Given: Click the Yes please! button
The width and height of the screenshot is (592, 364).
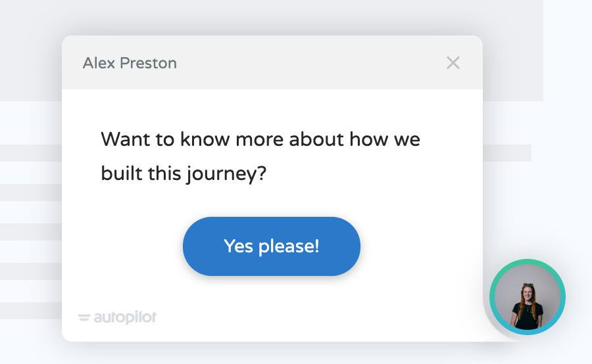Looking at the screenshot, I should (x=272, y=246).
